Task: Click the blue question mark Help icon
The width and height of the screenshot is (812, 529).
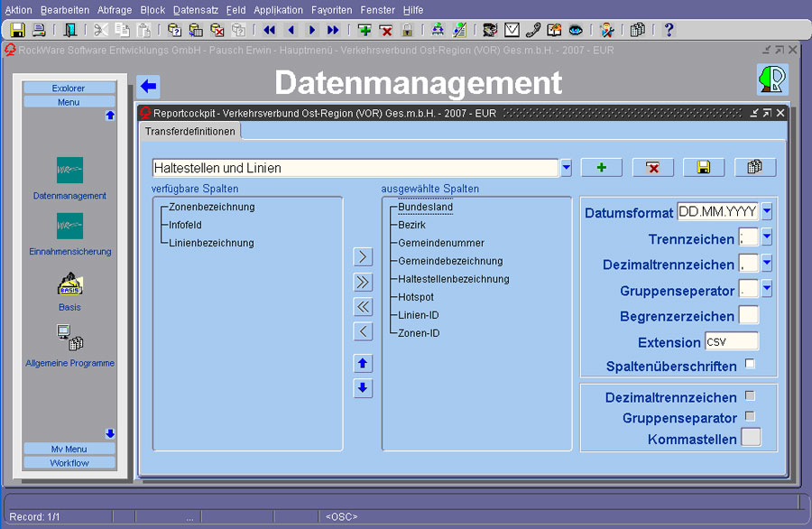Action: tap(669, 30)
